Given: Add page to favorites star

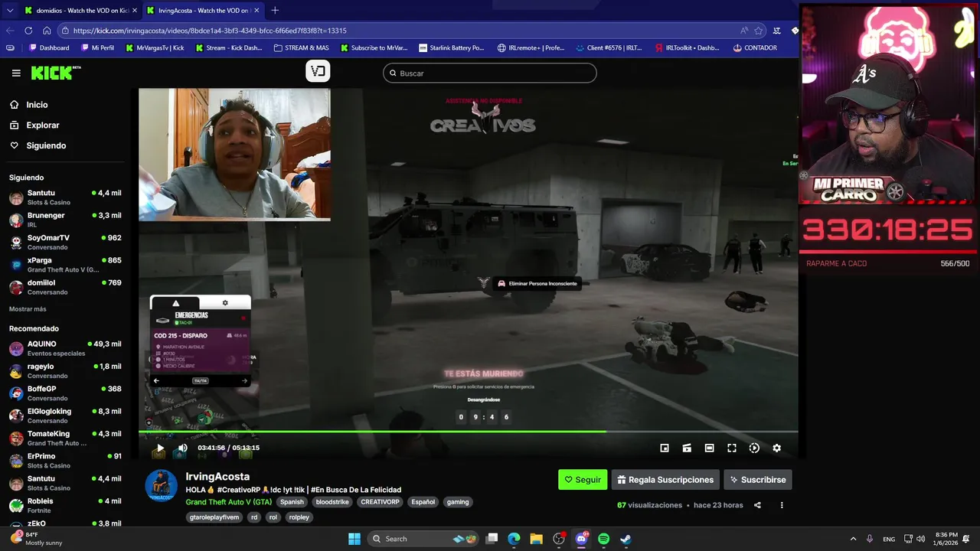Looking at the screenshot, I should pos(759,31).
